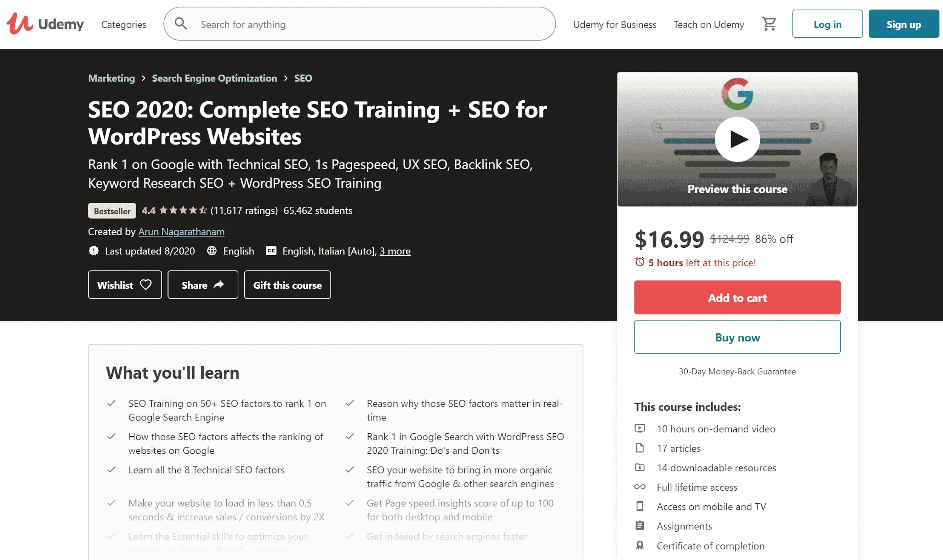Viewport: 943px width, 560px height.
Task: Click the Last updated badge icon
Action: point(94,250)
